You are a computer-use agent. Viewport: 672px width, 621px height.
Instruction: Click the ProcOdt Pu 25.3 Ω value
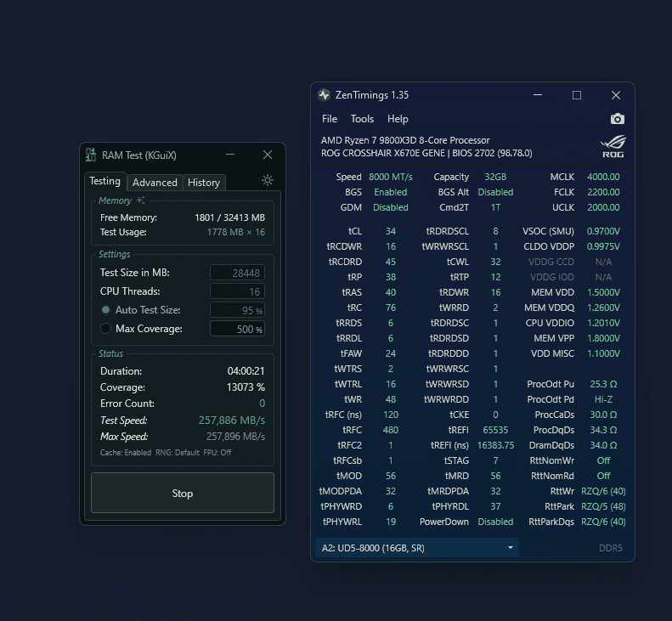[603, 384]
